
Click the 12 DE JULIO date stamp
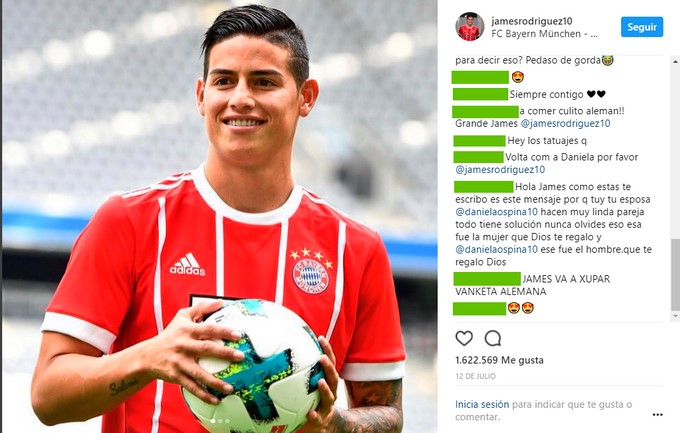coord(475,376)
